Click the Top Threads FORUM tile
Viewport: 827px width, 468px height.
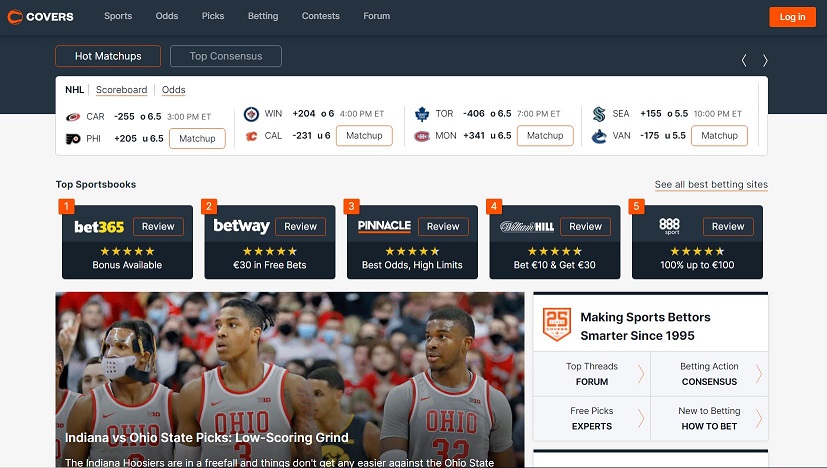[592, 374]
